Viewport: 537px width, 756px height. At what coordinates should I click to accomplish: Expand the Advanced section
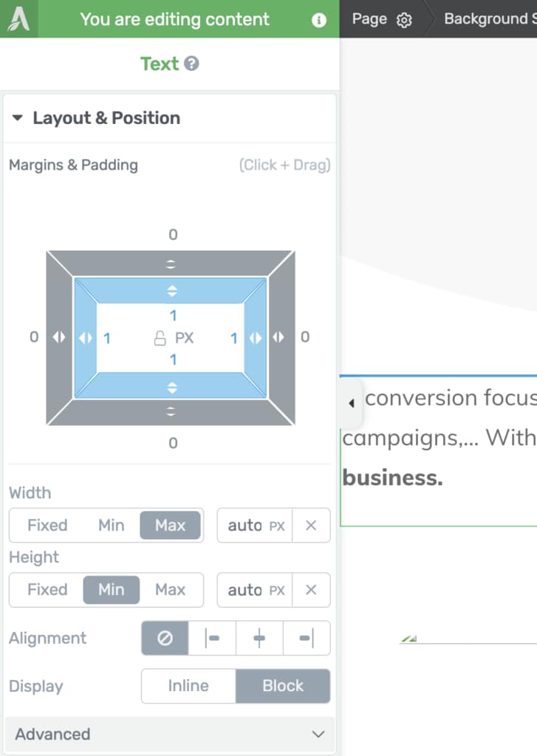[318, 734]
